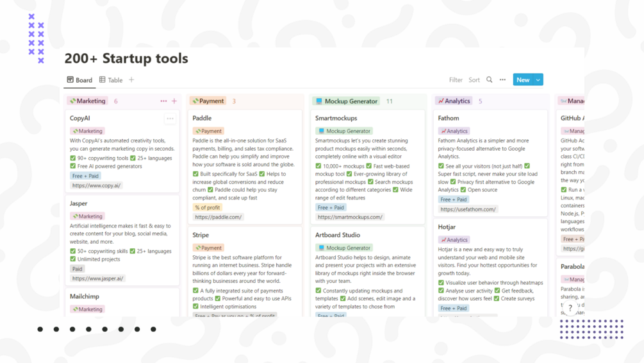Screen dimensions: 644x363
Task: Open the Artboard Studio card title
Action: point(338,235)
